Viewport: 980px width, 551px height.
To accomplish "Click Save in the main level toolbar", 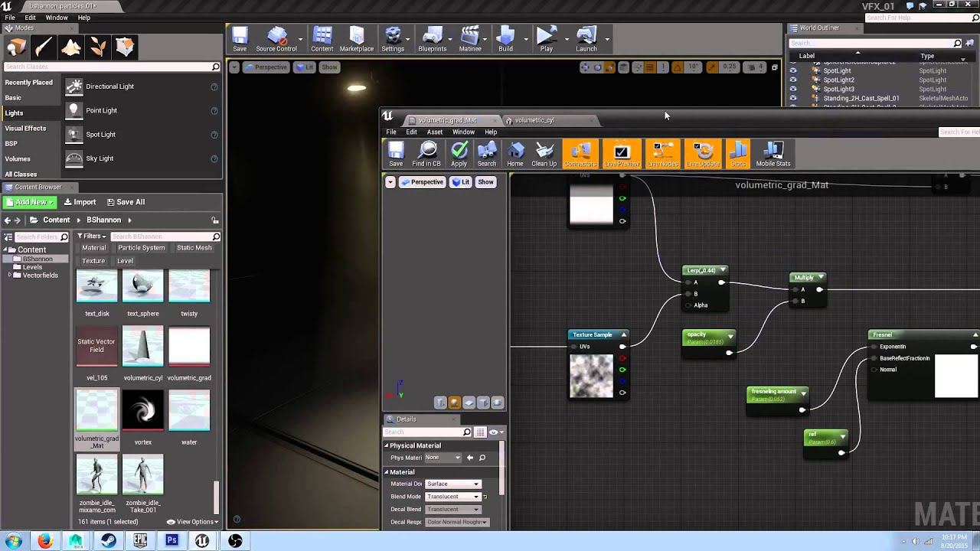I will click(x=240, y=40).
